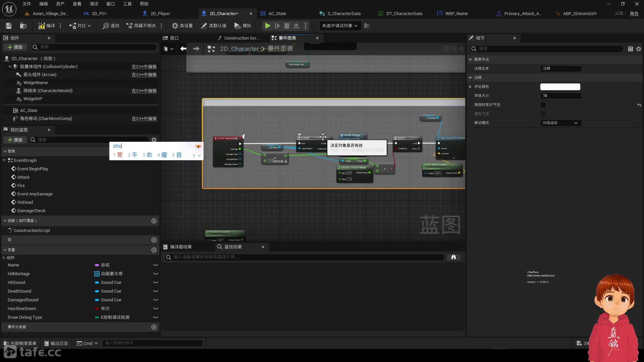Click Add button in Components panel
Viewport: 644px width, 362px height.
coord(15,47)
